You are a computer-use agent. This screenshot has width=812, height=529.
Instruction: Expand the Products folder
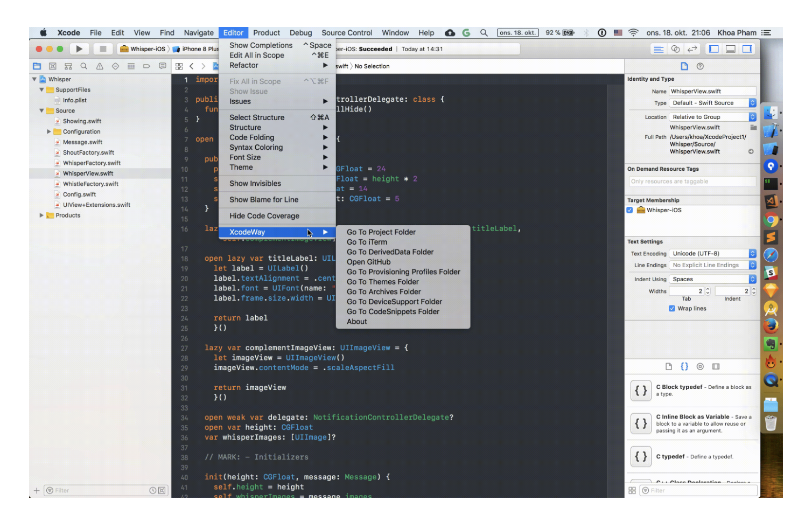(x=41, y=215)
